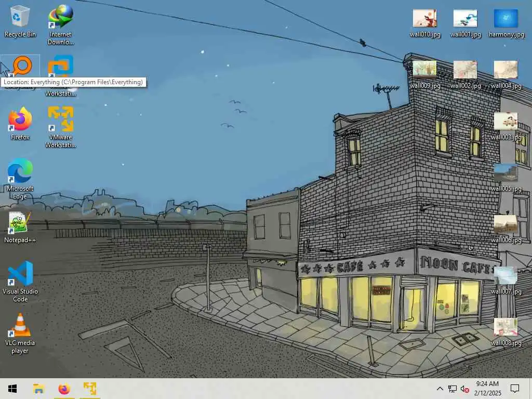Open File Explorer from the taskbar

pos(38,389)
